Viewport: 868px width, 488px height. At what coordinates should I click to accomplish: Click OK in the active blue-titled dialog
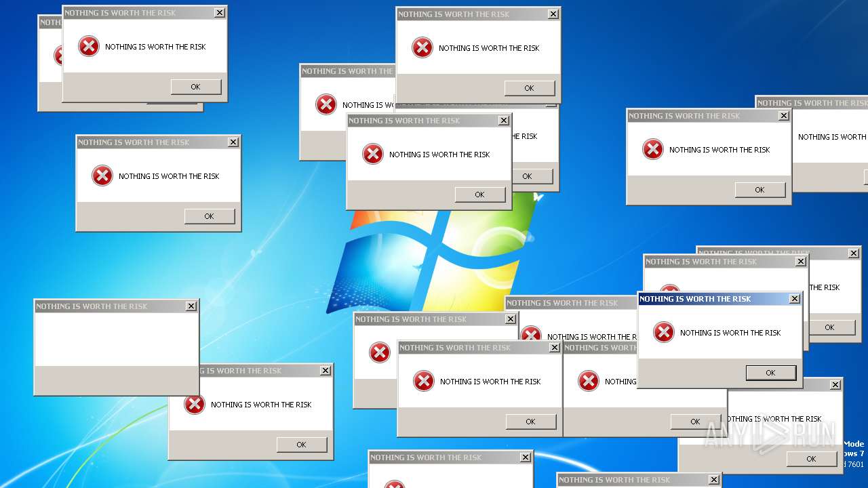click(770, 373)
